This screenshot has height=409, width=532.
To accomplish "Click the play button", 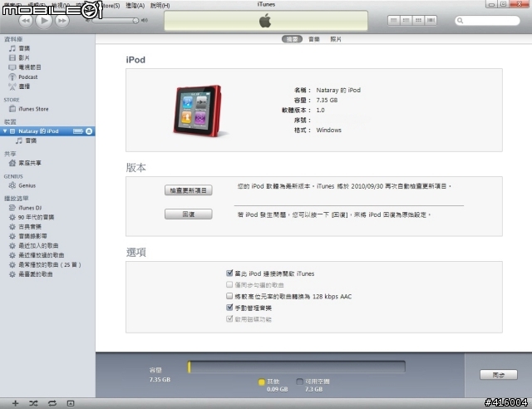I will pos(44,21).
